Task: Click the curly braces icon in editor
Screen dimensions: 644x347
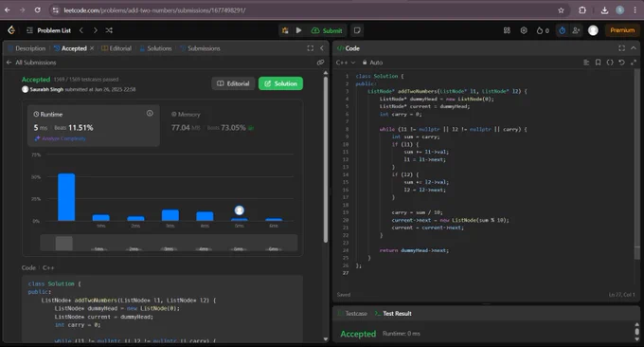Action: click(610, 63)
